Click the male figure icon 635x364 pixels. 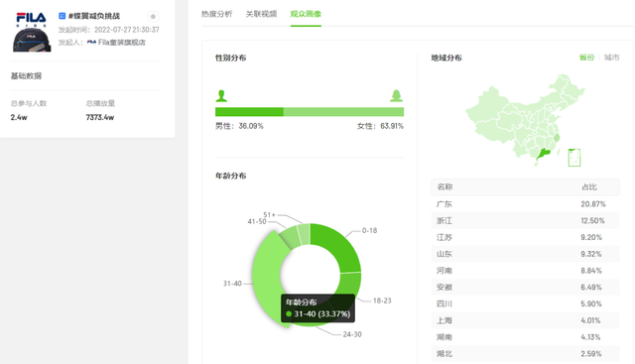coord(221,96)
